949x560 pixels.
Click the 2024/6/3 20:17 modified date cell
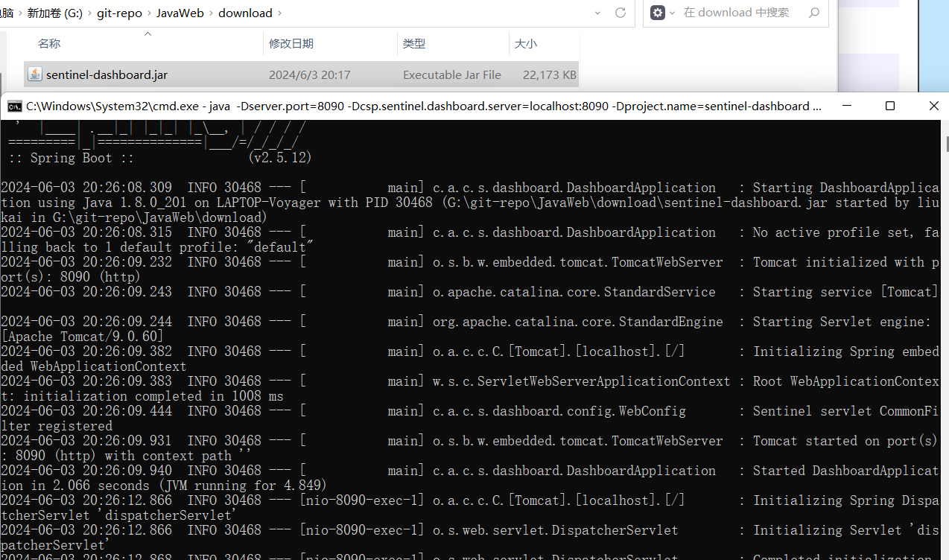point(310,74)
